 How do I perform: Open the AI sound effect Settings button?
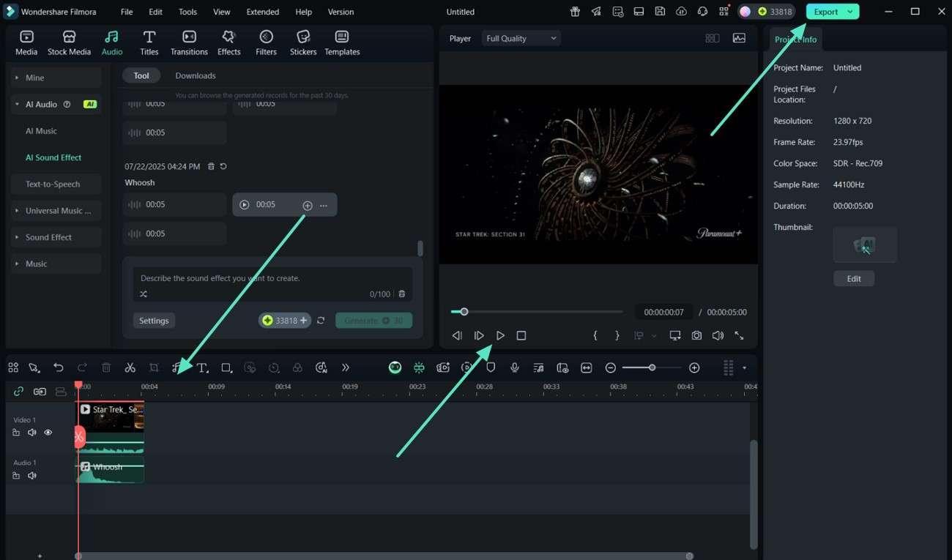click(x=154, y=321)
